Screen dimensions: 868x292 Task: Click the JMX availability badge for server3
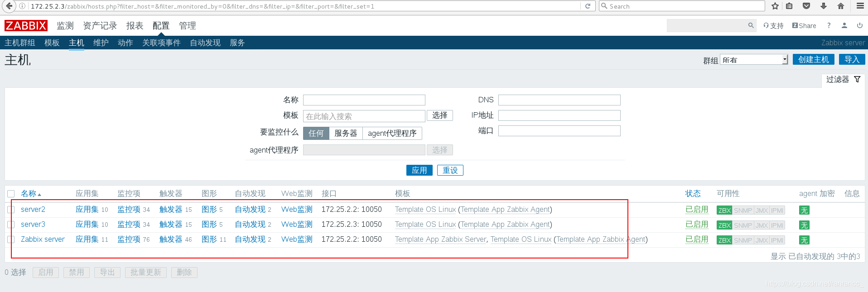click(762, 225)
